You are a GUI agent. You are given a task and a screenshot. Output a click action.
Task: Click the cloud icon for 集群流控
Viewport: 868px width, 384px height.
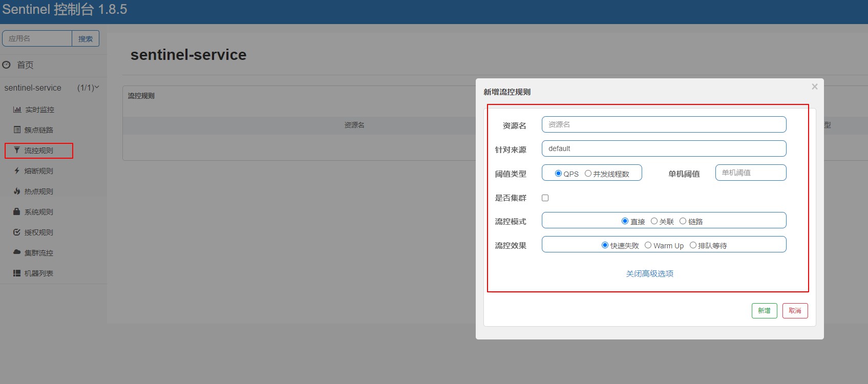(17, 252)
